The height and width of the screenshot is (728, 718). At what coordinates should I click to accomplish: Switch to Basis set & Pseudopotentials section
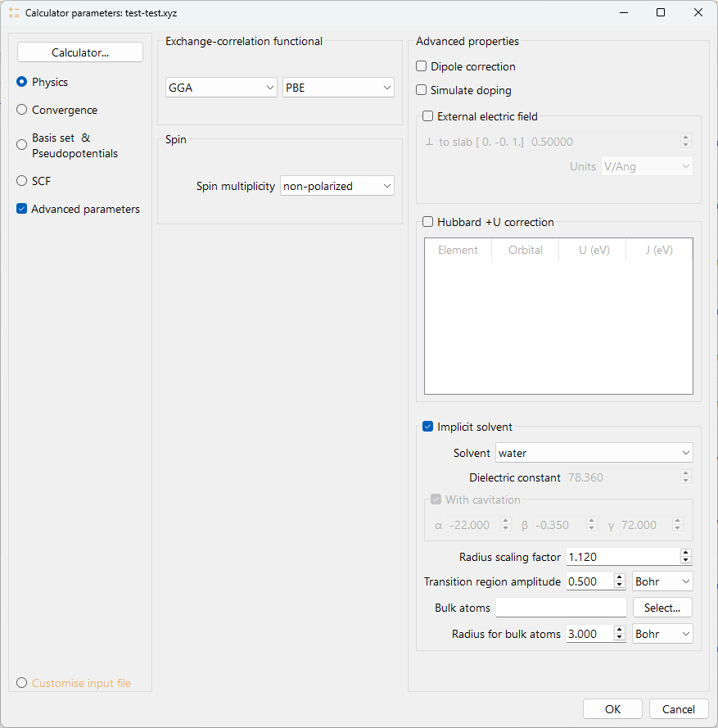(22, 145)
